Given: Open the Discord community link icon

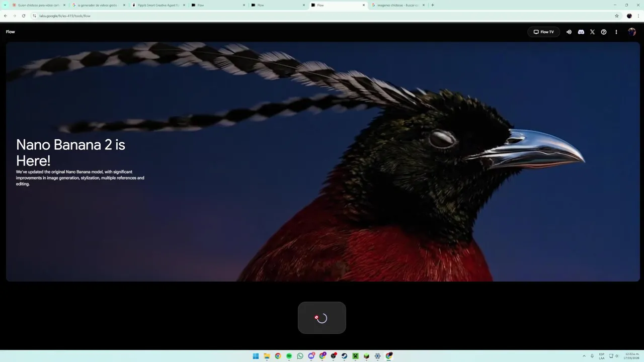Looking at the screenshot, I should point(581,32).
